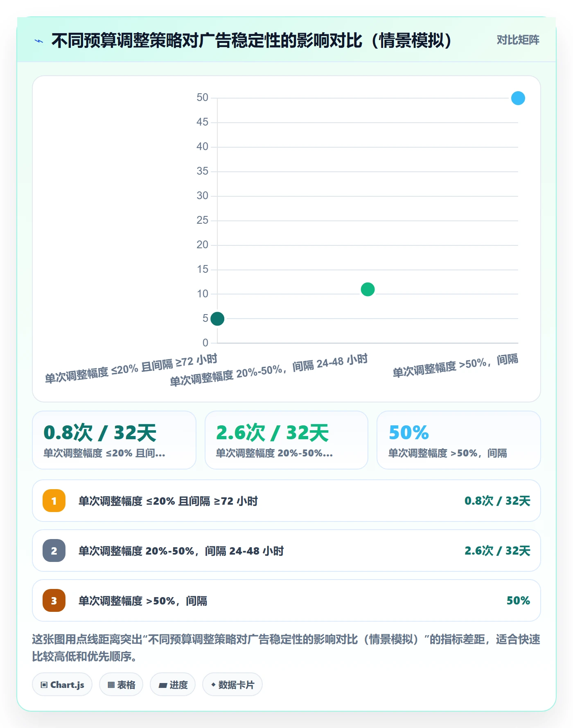This screenshot has height=728, width=573.
Task: Click the blue data point at 50
Action: tap(518, 98)
